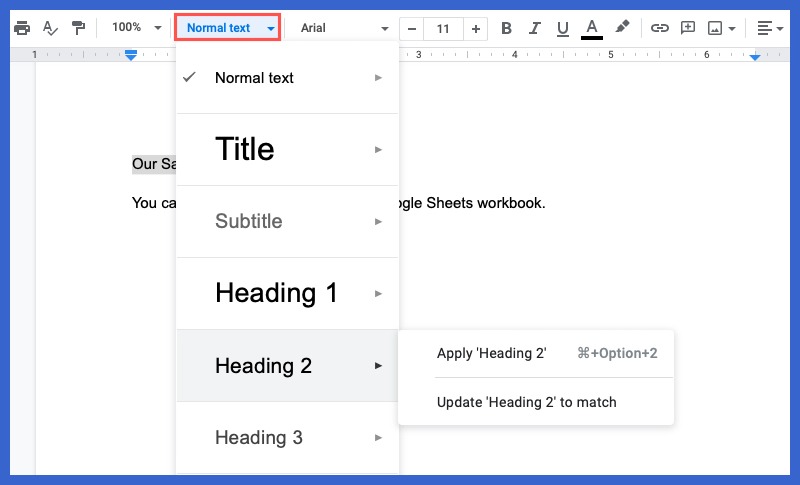800x485 pixels.
Task: Click the Print icon
Action: coord(22,28)
